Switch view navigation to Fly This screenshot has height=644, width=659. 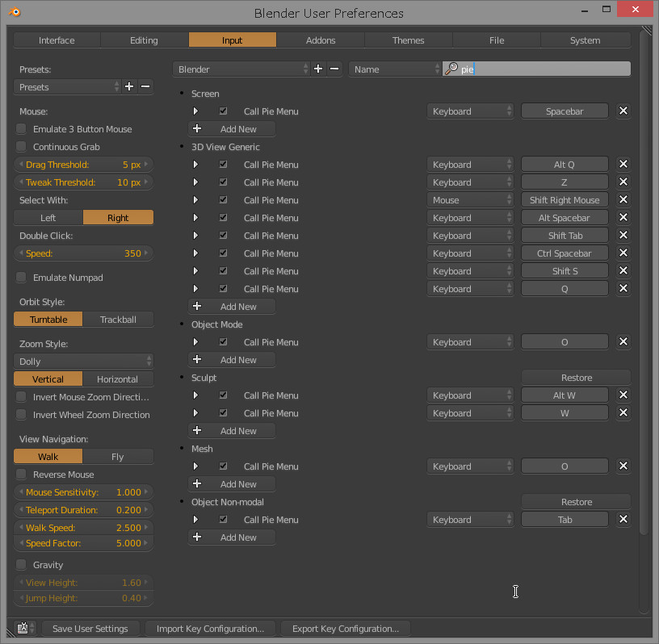(x=118, y=456)
